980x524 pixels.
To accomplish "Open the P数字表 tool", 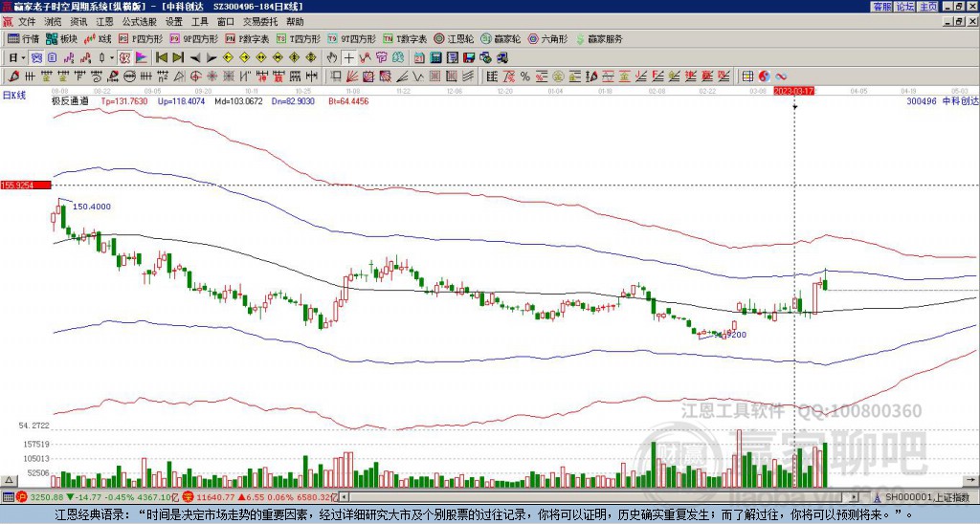I will click(x=247, y=38).
